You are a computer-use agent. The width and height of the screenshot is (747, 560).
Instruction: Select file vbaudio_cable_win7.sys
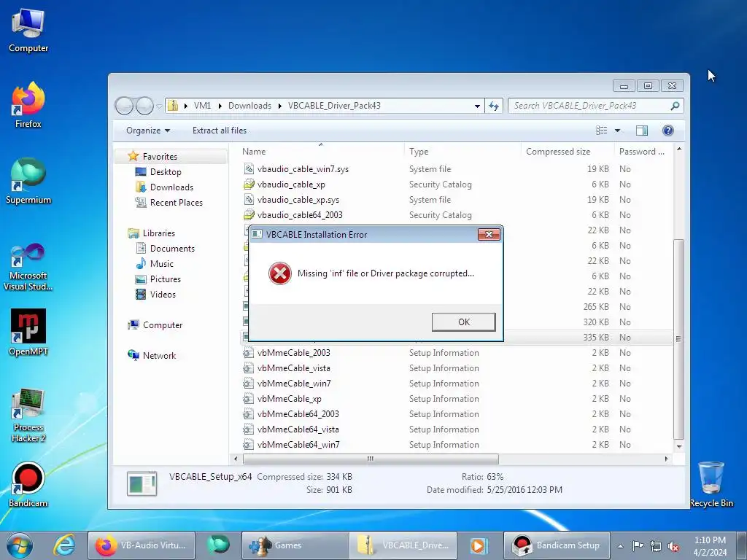click(x=303, y=169)
